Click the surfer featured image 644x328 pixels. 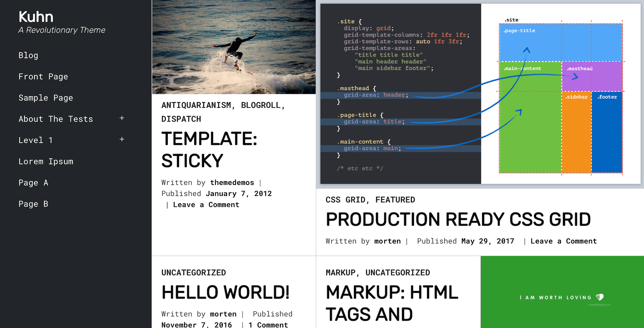point(233,47)
